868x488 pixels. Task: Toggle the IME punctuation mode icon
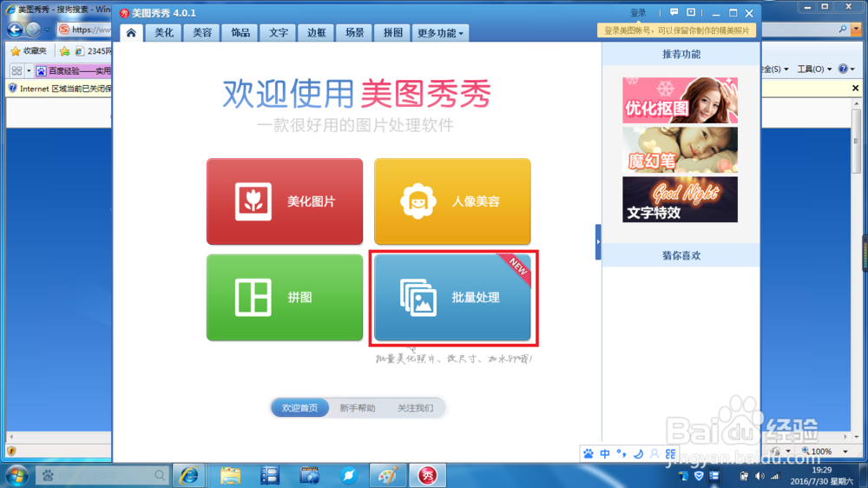tap(621, 453)
